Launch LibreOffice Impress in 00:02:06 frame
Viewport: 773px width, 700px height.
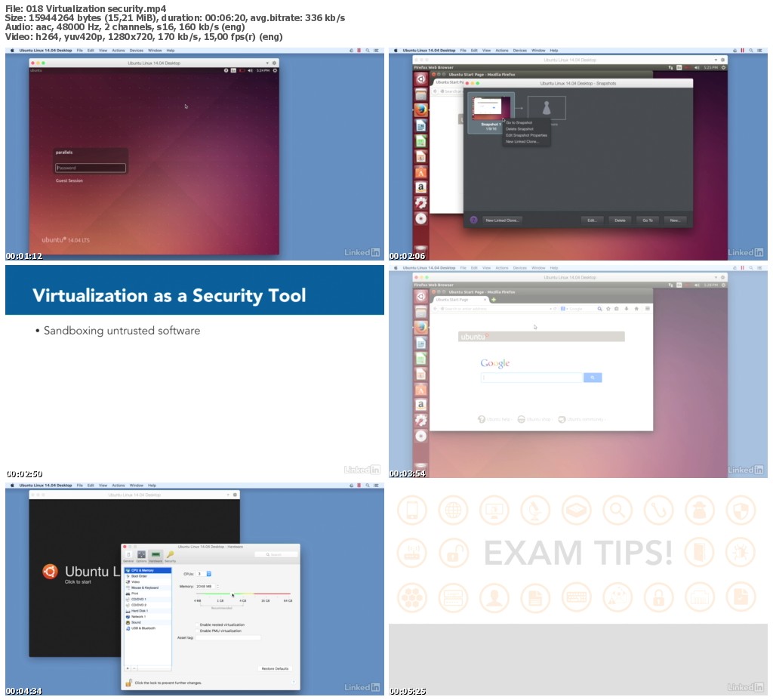tap(420, 156)
